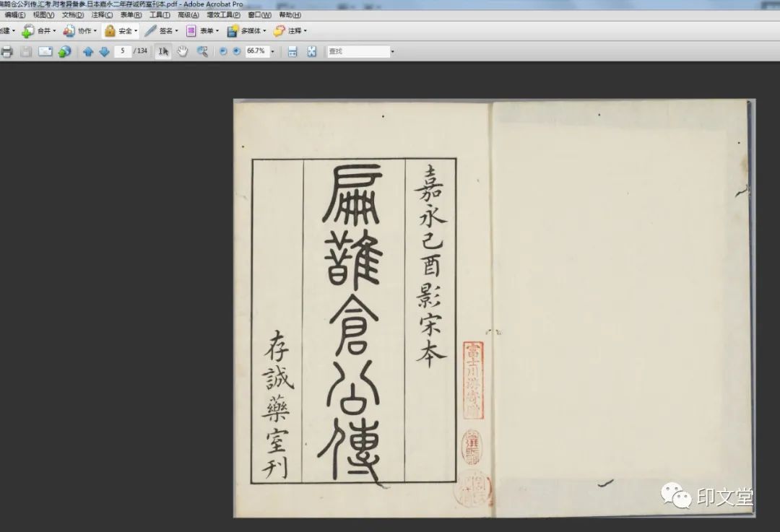Go to previous page with up arrow

coord(88,51)
